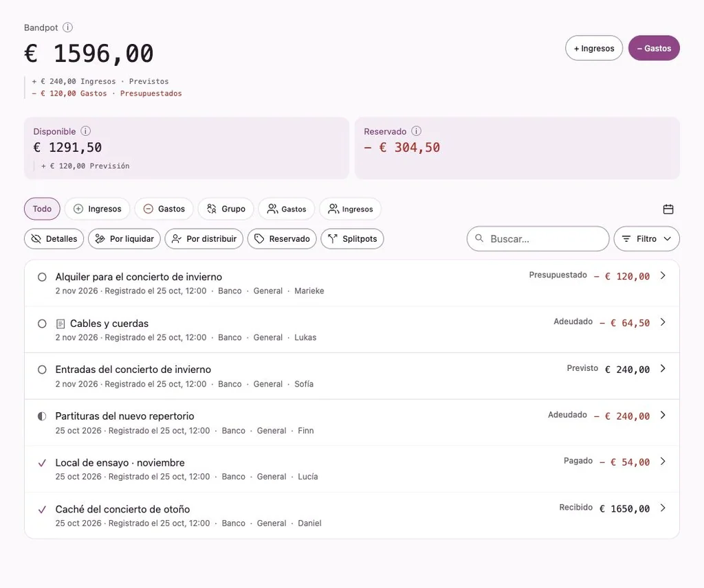The height and width of the screenshot is (588, 704).
Task: Click Adeudado label on Cables y cuerdas row
Action: (x=573, y=321)
